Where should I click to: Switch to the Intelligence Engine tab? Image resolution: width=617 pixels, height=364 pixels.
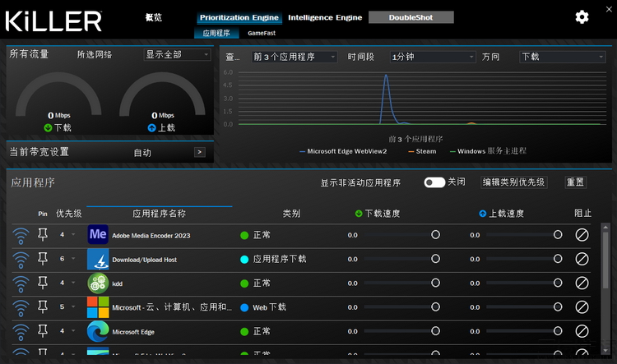click(324, 17)
